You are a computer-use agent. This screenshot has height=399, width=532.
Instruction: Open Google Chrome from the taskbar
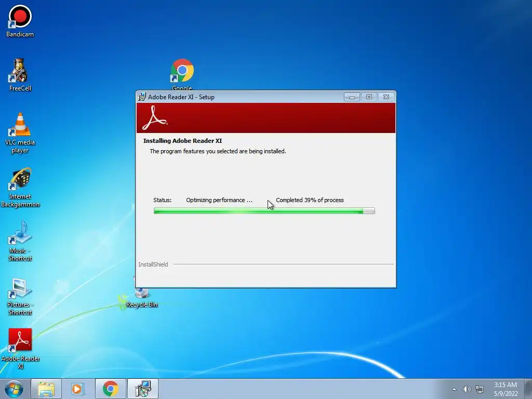111,389
